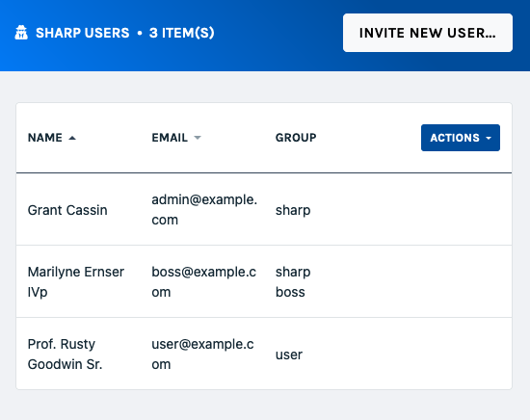530x420 pixels.
Task: Click the 3 item(s) count label
Action: tap(182, 33)
